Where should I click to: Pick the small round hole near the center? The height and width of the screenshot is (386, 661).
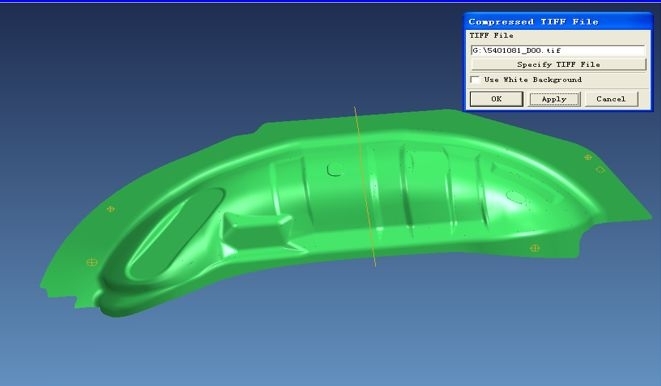(335, 169)
